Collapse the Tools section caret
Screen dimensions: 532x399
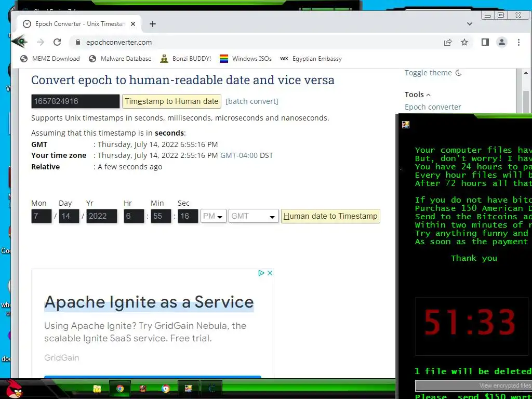click(428, 95)
